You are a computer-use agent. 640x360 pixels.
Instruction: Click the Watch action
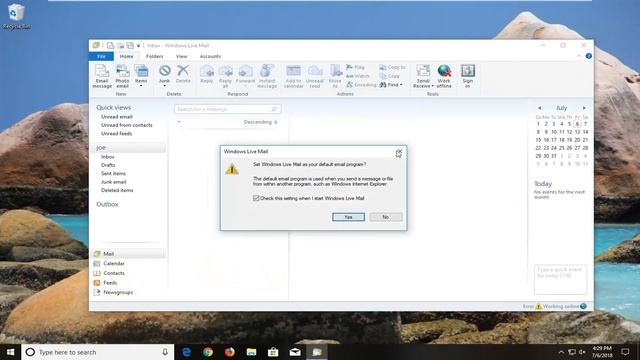coord(358,76)
